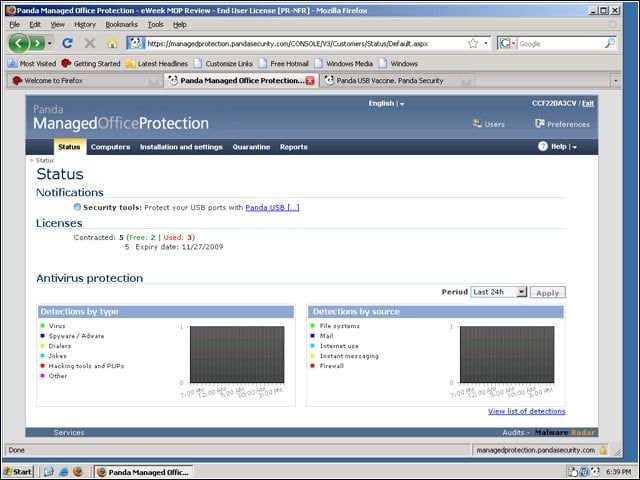The image size is (640, 480).
Task: Select the Computers tab
Action: 110,147
